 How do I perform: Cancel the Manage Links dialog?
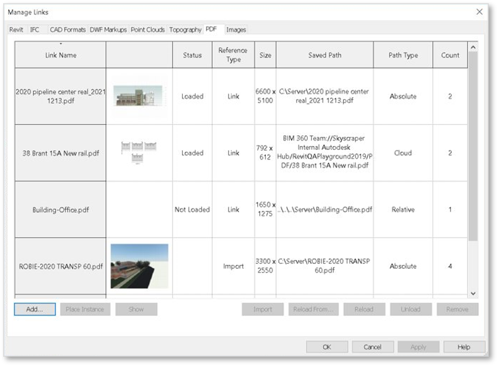373,347
